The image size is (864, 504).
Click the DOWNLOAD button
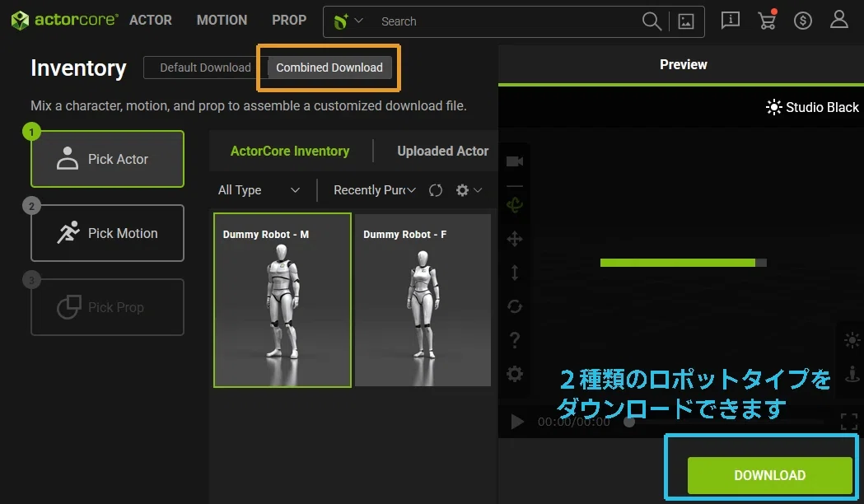[770, 475]
